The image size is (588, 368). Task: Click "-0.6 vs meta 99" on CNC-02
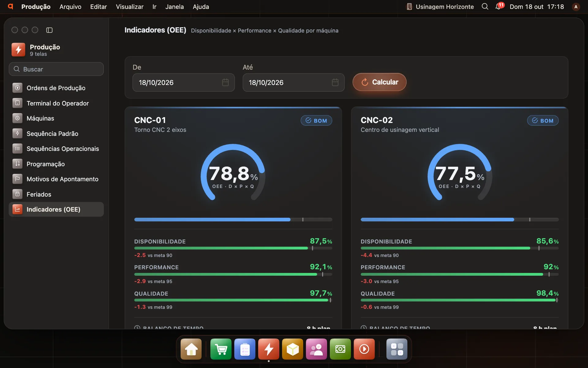click(x=380, y=307)
